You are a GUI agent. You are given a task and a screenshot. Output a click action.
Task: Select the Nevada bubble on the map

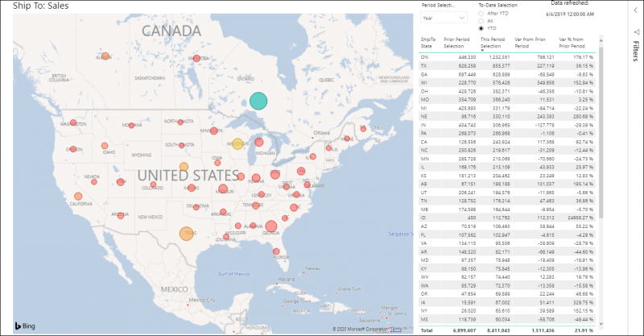tap(94, 182)
